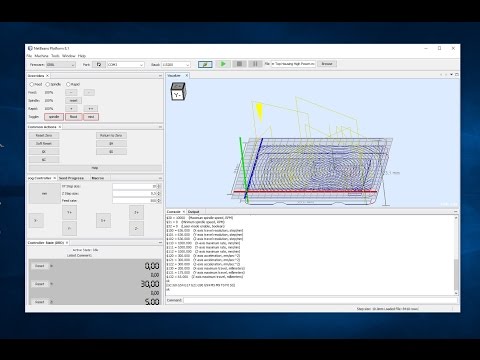
Task: Click the $H homing button
Action: pos(111,143)
